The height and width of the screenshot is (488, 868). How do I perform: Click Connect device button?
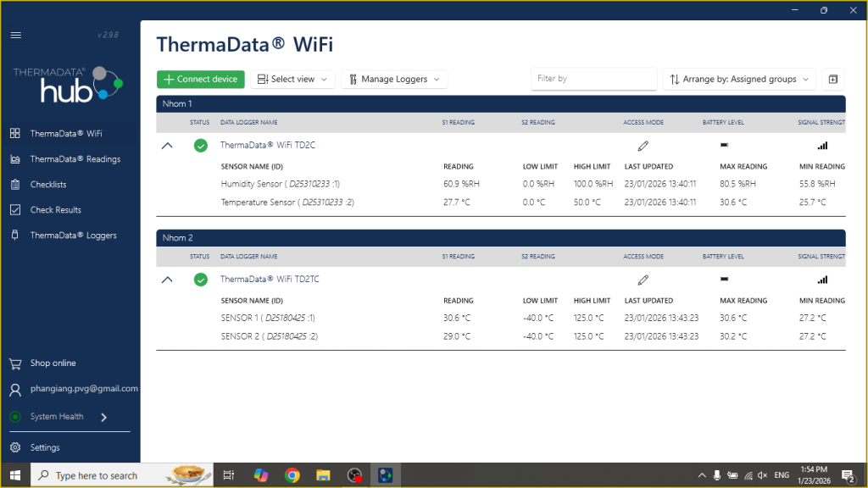click(200, 79)
